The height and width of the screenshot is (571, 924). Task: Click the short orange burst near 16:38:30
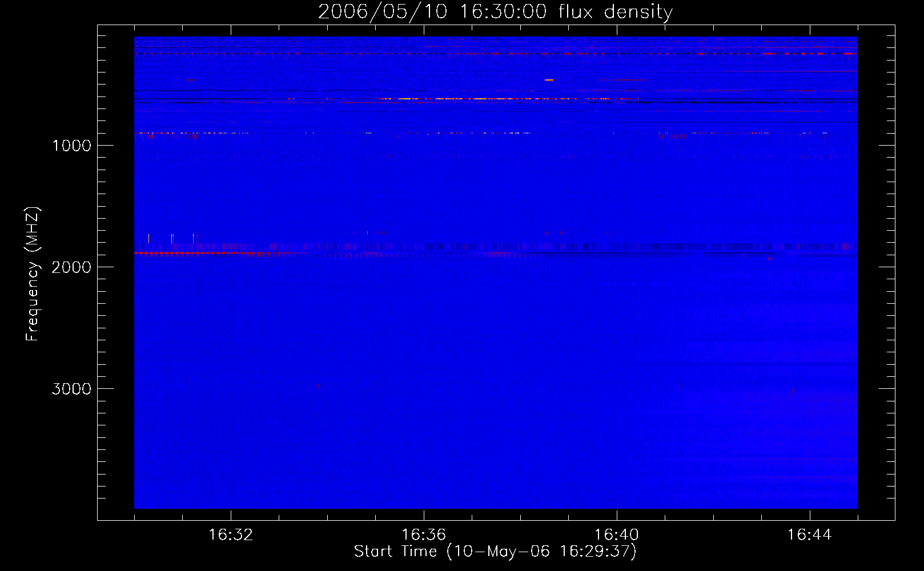click(549, 80)
